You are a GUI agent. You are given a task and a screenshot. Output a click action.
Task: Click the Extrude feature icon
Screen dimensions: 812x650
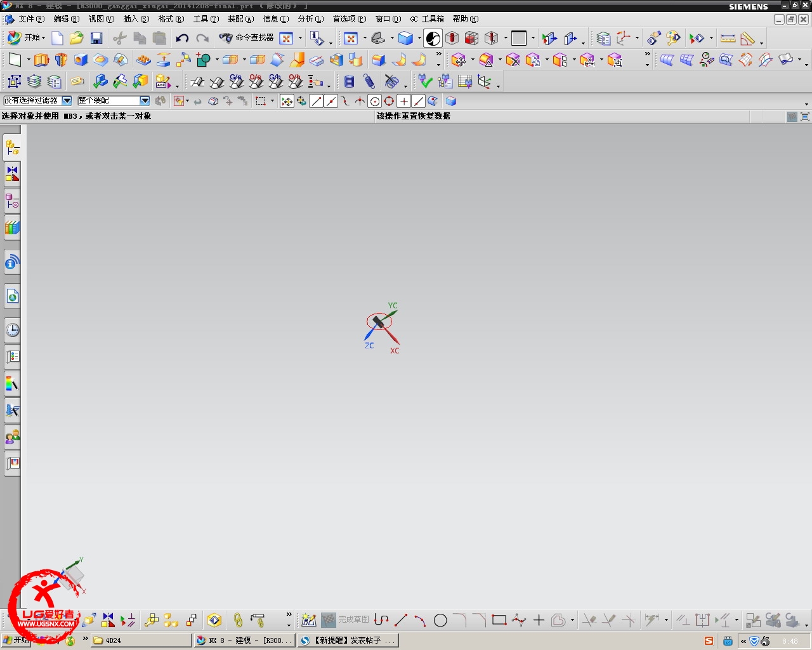41,60
